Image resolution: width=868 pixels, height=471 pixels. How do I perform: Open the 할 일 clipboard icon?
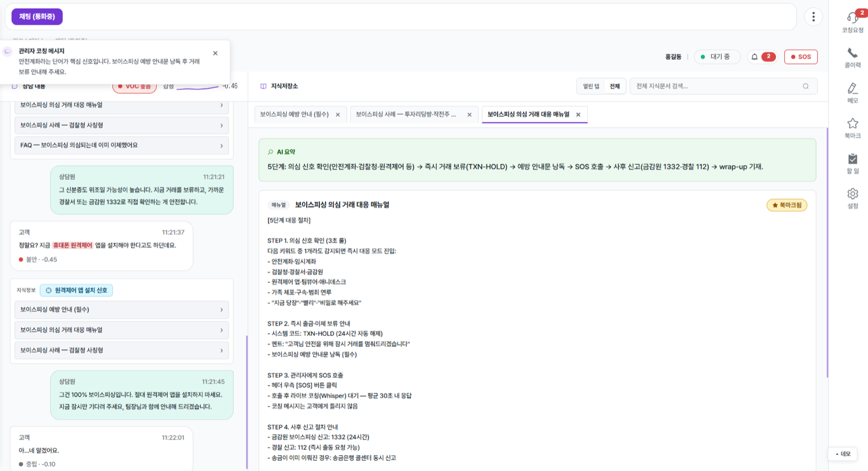(852, 159)
